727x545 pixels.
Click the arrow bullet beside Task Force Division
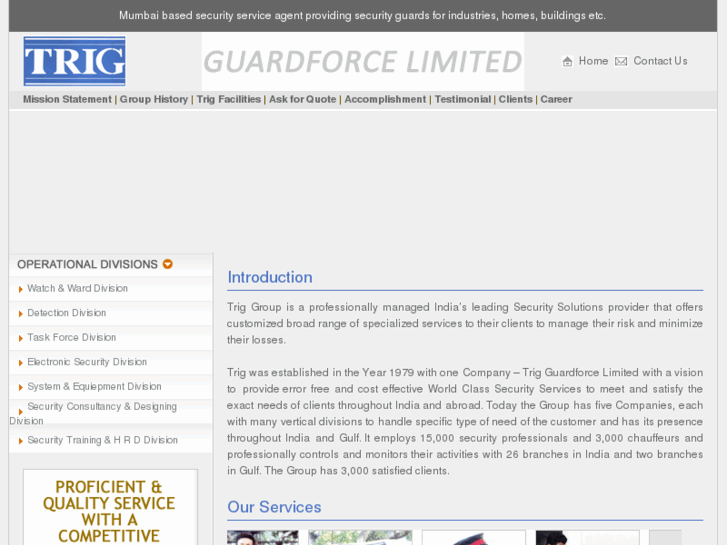[20, 339]
